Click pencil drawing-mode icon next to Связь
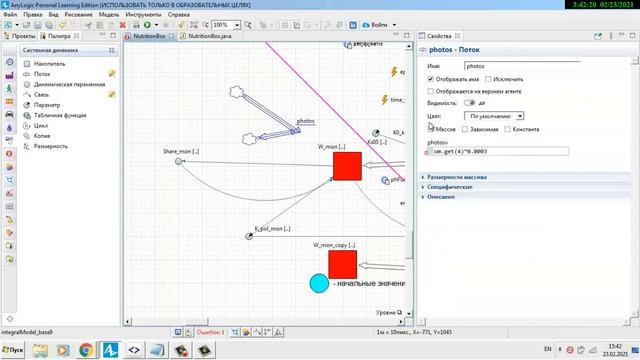640x360 pixels. (x=112, y=94)
